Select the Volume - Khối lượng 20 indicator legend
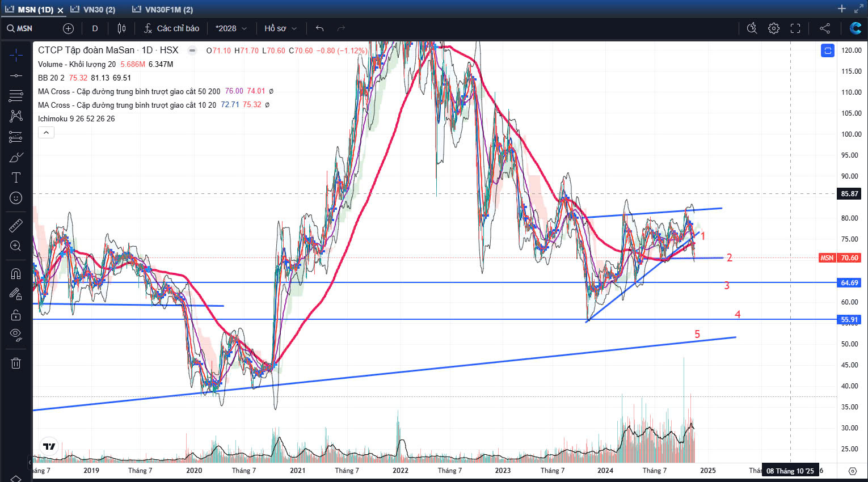Screen dimensions: 868x482 [77, 64]
